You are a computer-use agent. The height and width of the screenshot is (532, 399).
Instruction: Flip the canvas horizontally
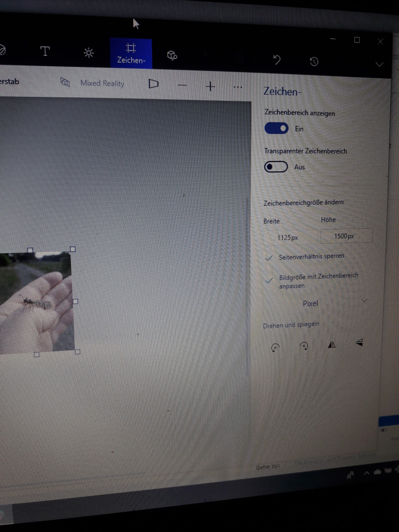pyautogui.click(x=332, y=344)
